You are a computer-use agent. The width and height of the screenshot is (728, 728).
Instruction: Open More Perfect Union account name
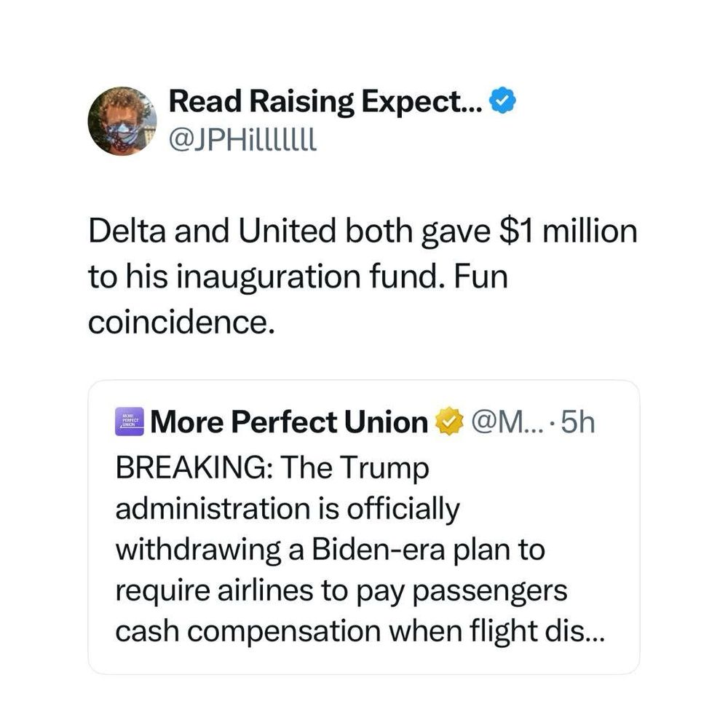(289, 422)
